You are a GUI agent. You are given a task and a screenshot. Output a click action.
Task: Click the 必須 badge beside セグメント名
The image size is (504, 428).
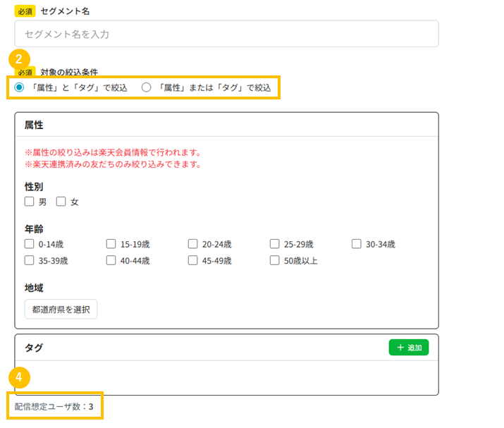click(25, 11)
